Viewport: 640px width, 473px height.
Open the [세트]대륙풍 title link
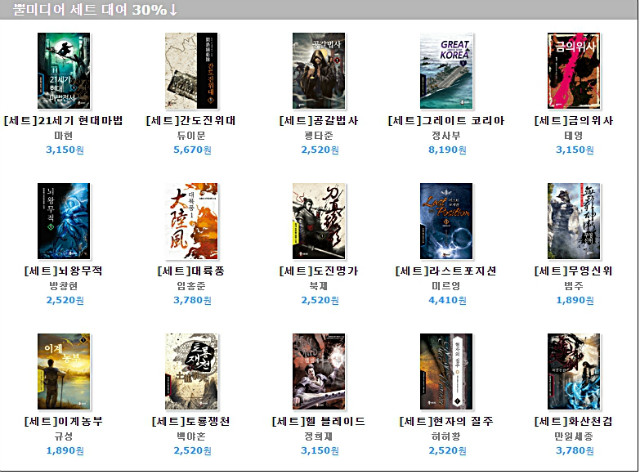(x=191, y=271)
